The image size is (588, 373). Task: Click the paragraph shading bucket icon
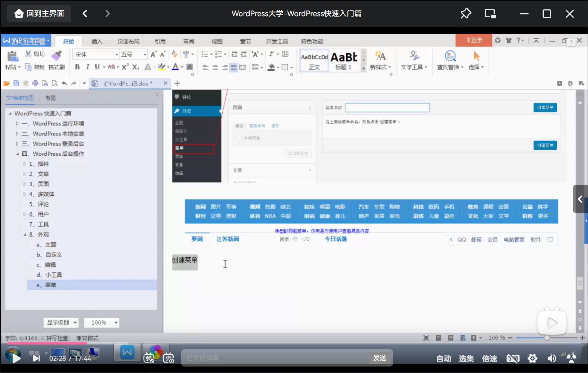pos(272,67)
